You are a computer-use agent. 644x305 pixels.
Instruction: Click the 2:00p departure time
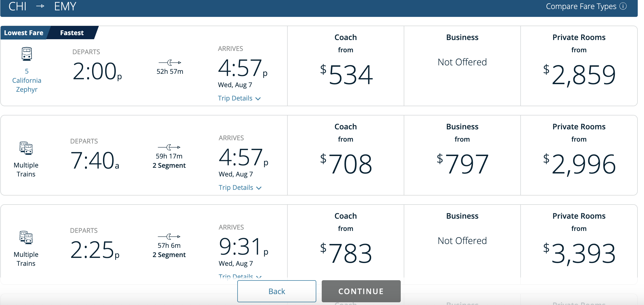pos(97,71)
